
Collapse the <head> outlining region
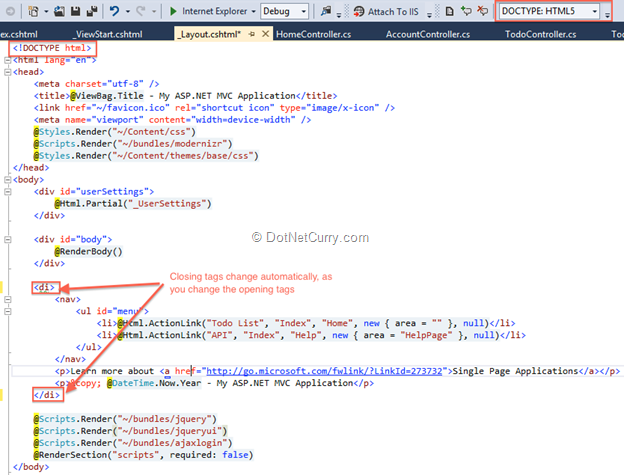click(x=8, y=72)
